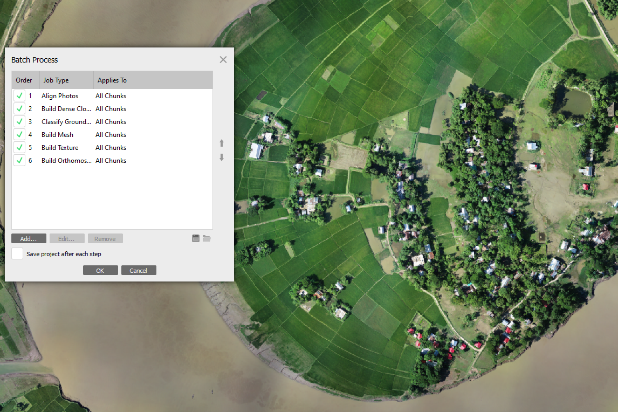Click the save batch jobs icon
Viewport: 618px width, 412px height.
click(x=195, y=238)
